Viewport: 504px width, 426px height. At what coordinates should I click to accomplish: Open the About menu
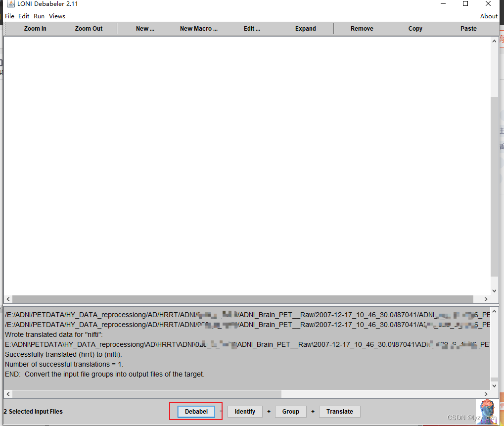(x=489, y=16)
